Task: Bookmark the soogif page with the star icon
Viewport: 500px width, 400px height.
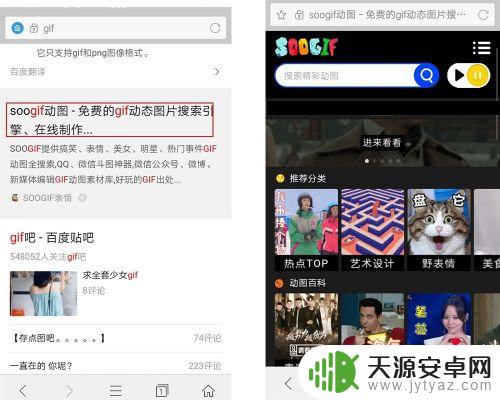Action: pos(281,15)
